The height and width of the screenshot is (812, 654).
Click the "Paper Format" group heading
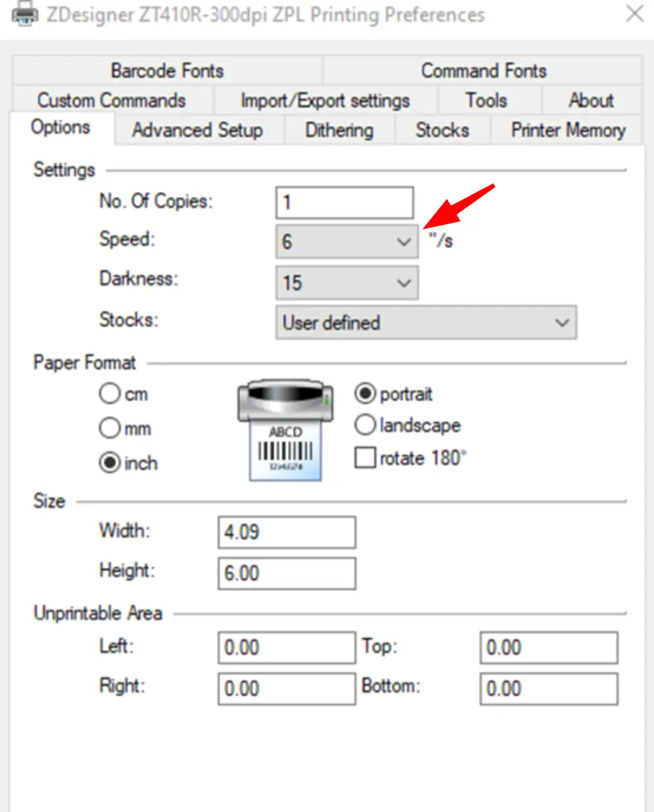(x=85, y=362)
